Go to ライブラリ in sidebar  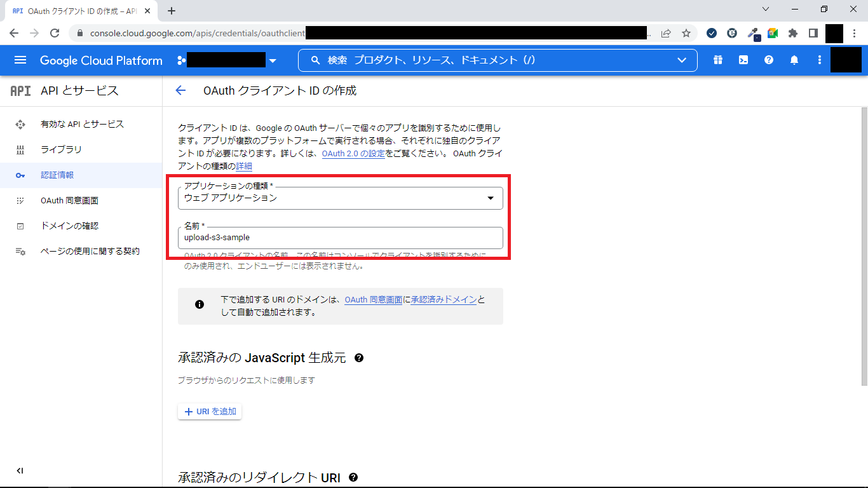tap(61, 150)
